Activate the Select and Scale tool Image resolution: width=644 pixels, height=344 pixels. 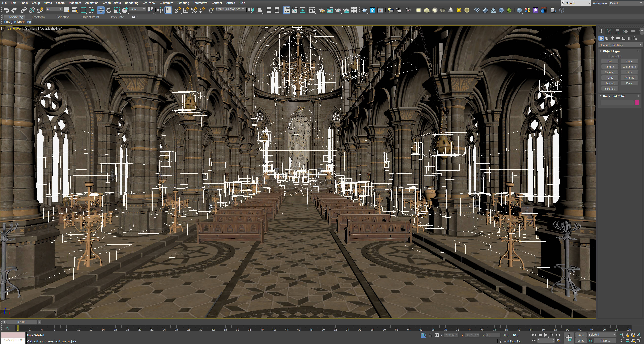117,10
